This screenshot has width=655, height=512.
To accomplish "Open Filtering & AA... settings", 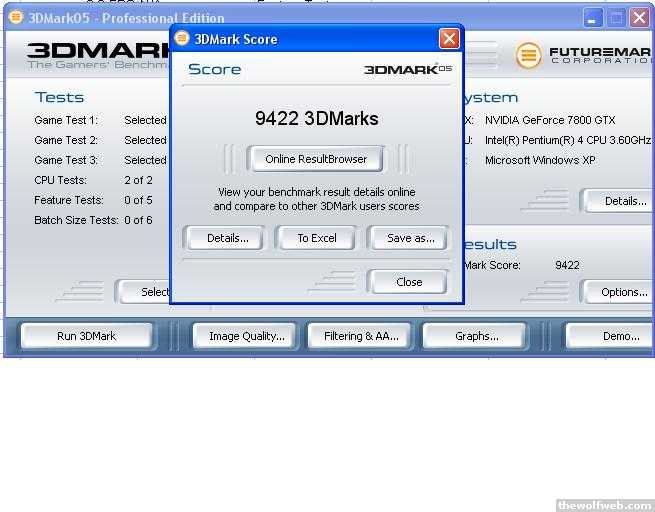I will click(360, 336).
